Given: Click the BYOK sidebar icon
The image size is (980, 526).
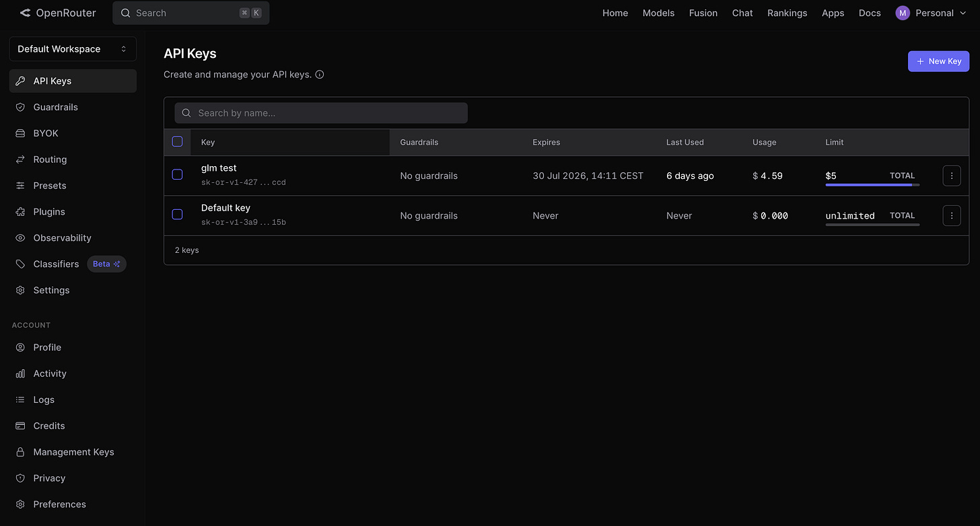Looking at the screenshot, I should click(x=20, y=133).
